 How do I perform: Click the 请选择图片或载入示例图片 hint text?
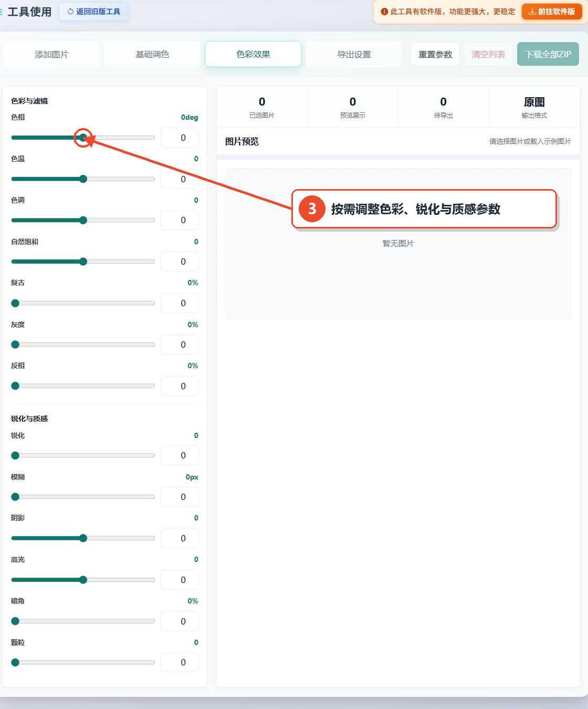[x=530, y=141]
